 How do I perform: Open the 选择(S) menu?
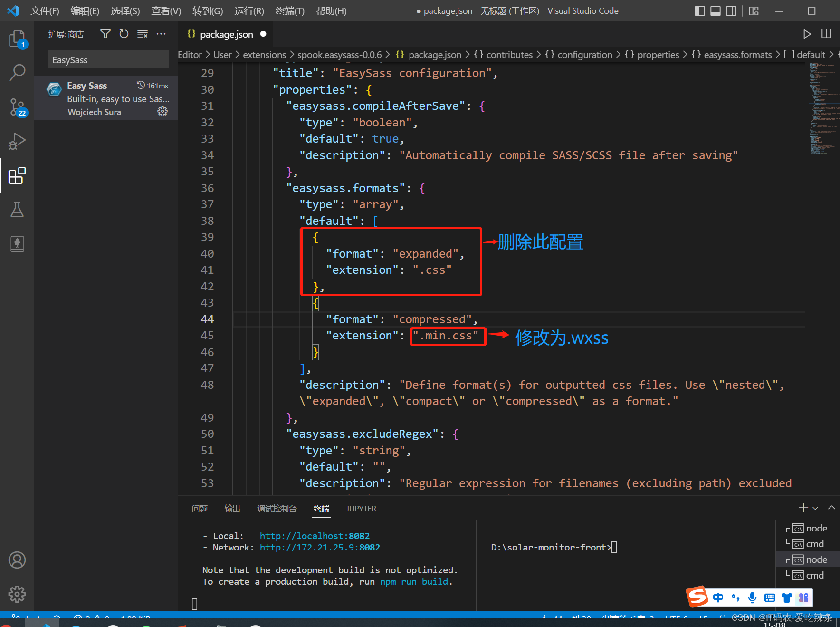point(125,11)
